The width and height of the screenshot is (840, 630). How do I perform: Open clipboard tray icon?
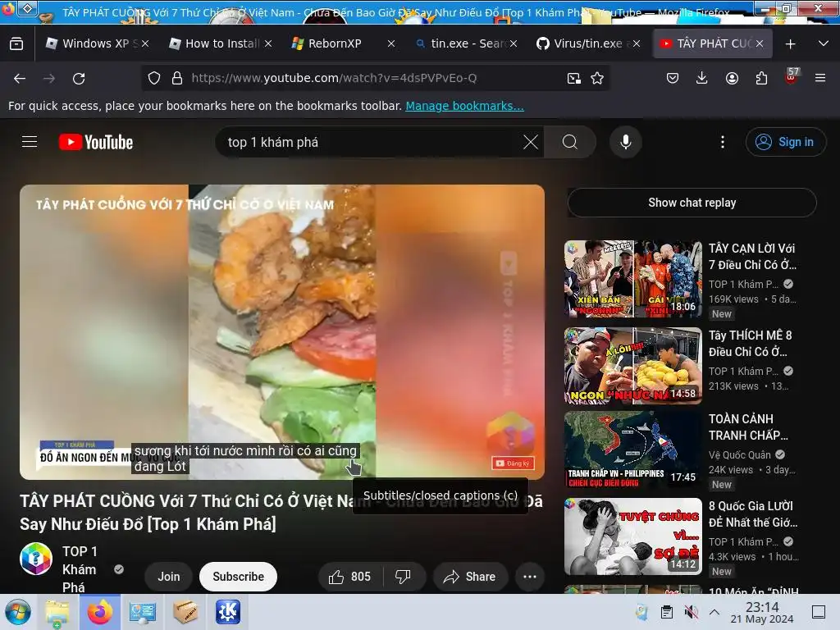666,612
